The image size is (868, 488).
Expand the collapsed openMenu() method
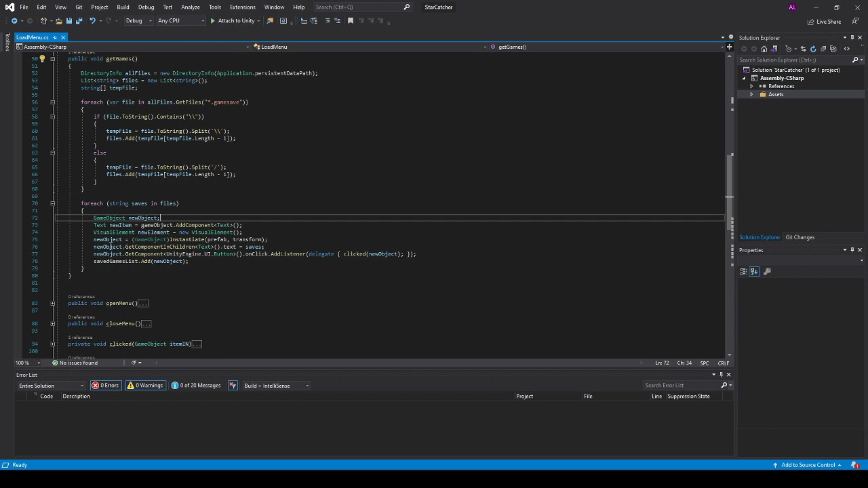pyautogui.click(x=52, y=304)
